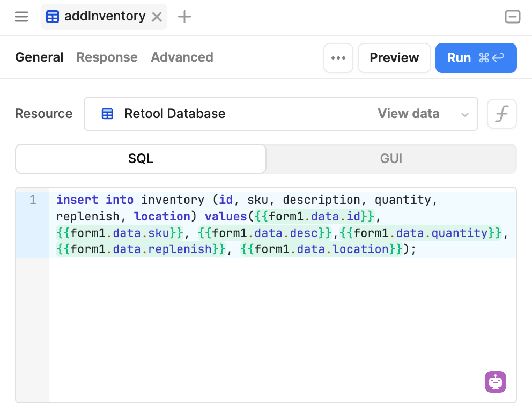Click the Preview button

394,58
